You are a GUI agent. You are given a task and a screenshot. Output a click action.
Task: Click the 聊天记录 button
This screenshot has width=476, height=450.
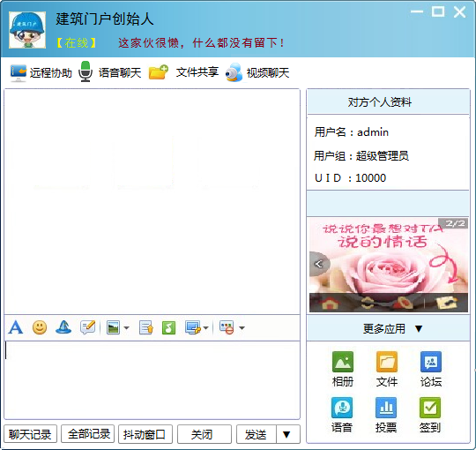30,434
